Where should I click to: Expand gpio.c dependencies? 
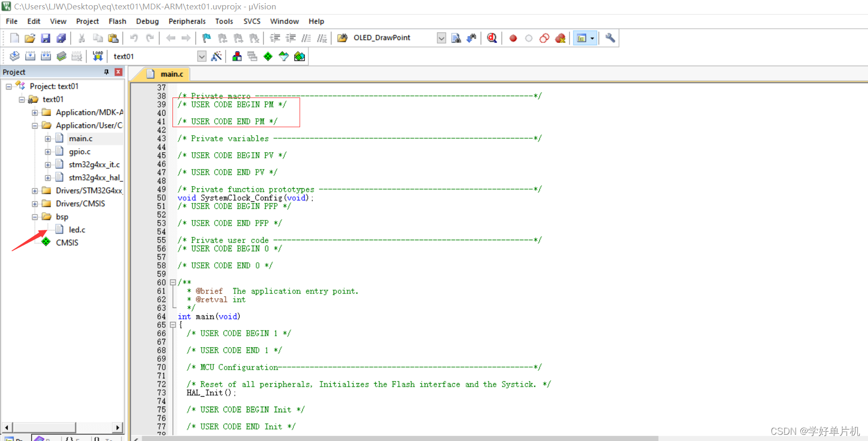click(48, 152)
